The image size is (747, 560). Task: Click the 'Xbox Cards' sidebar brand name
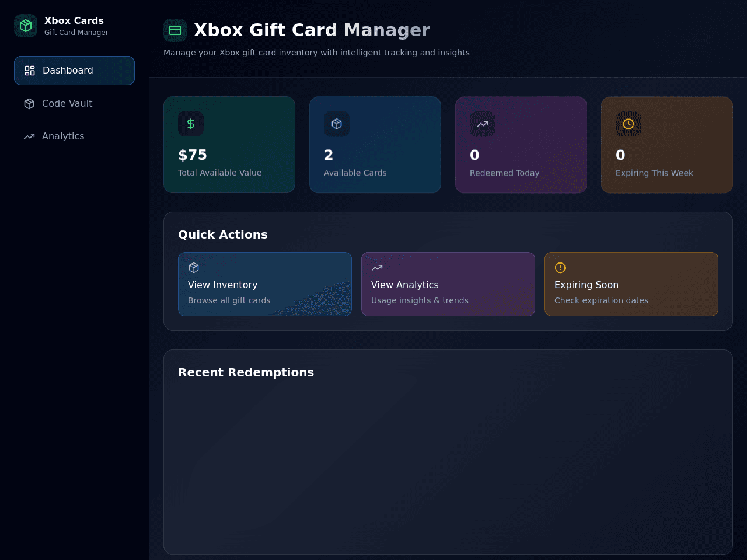(x=74, y=20)
